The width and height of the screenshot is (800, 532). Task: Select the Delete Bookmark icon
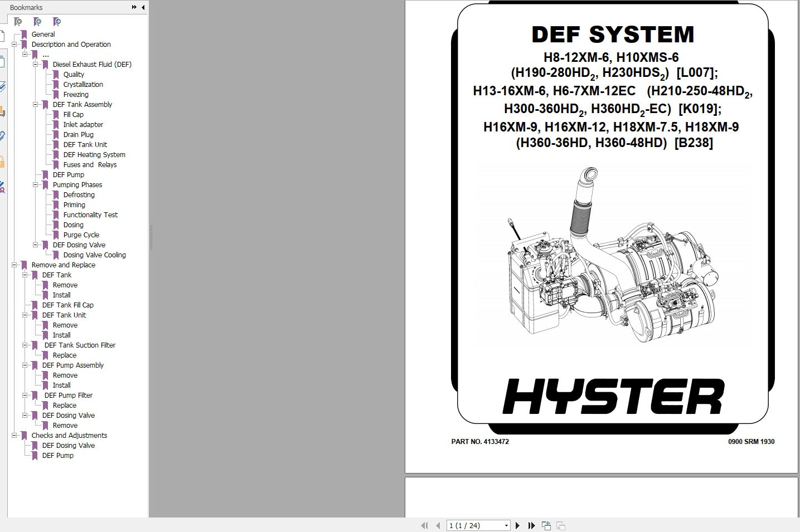(18, 21)
